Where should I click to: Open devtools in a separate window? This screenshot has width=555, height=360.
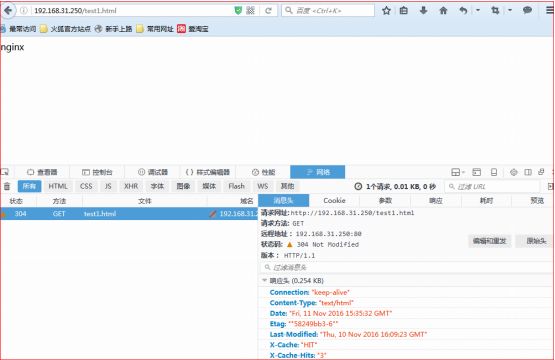pyautogui.click(x=541, y=172)
